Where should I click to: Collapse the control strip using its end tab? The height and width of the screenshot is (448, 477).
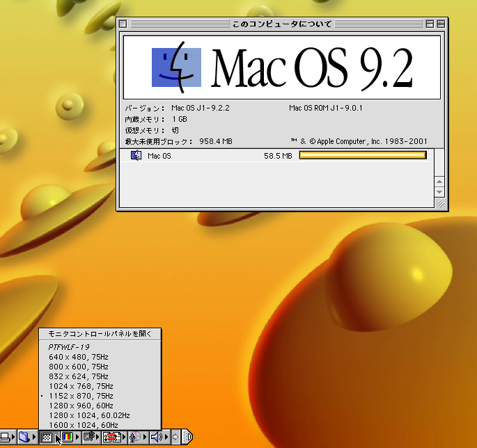pyautogui.click(x=187, y=438)
